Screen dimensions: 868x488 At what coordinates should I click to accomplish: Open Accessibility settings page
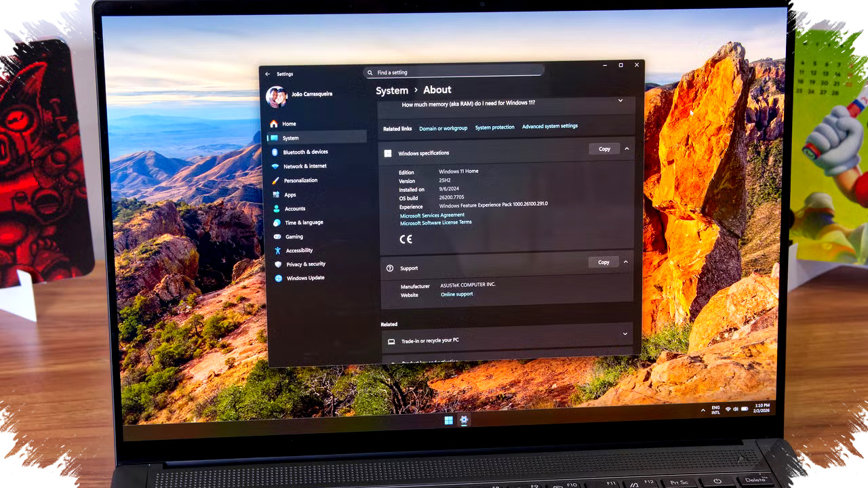pyautogui.click(x=299, y=250)
